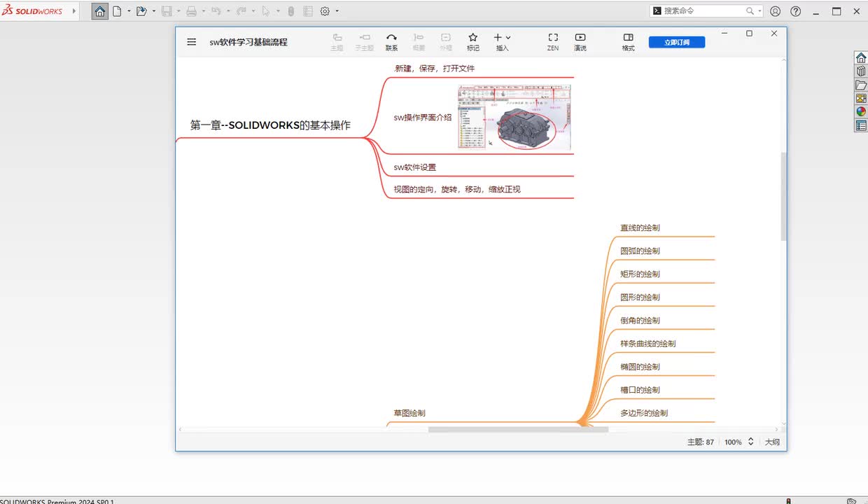
Task: Click the 标记 marker star icon
Action: pyautogui.click(x=473, y=42)
